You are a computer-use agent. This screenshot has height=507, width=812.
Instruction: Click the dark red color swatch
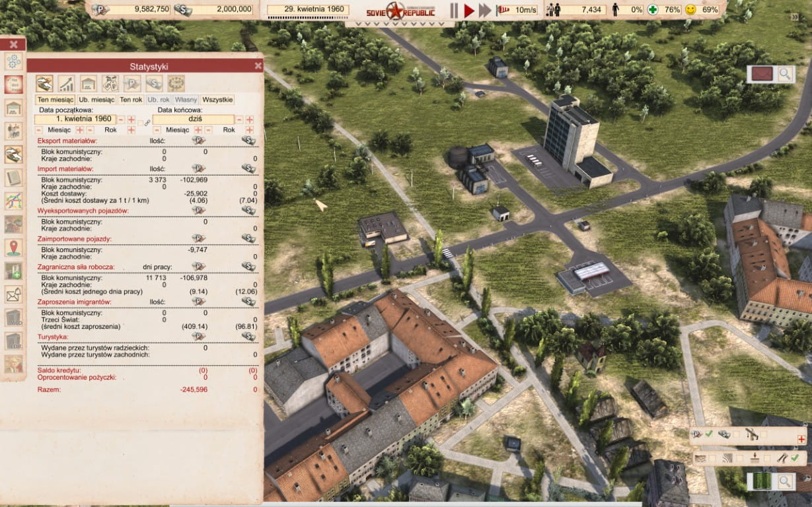pos(762,74)
